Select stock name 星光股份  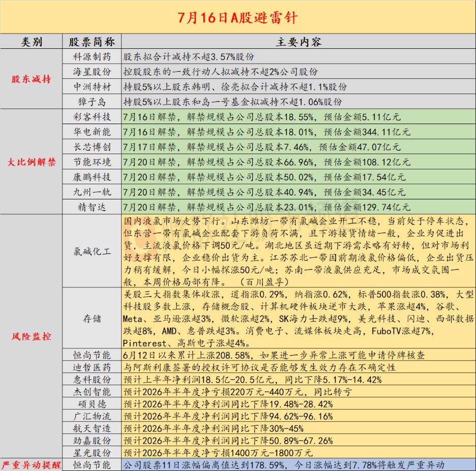pyautogui.click(x=92, y=453)
